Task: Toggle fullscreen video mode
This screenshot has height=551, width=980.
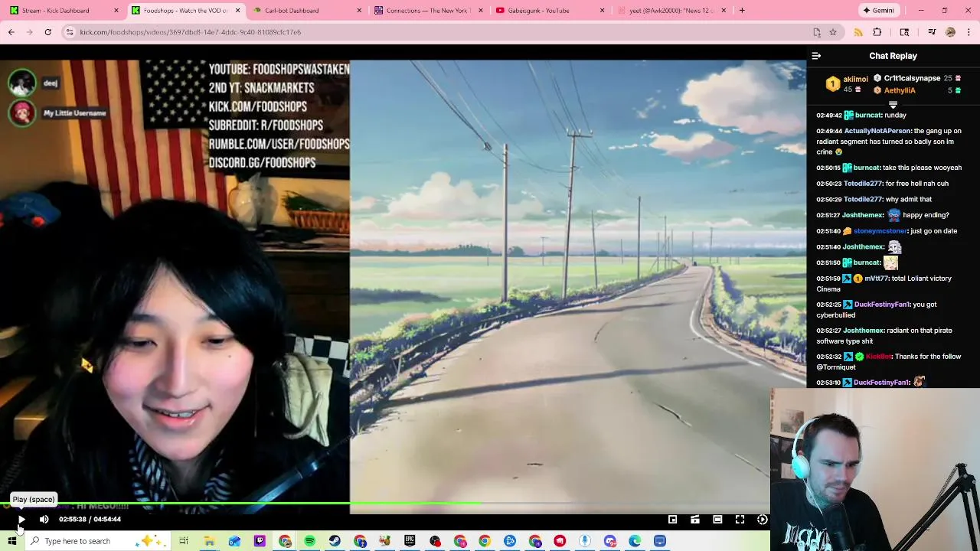Action: [x=740, y=520]
